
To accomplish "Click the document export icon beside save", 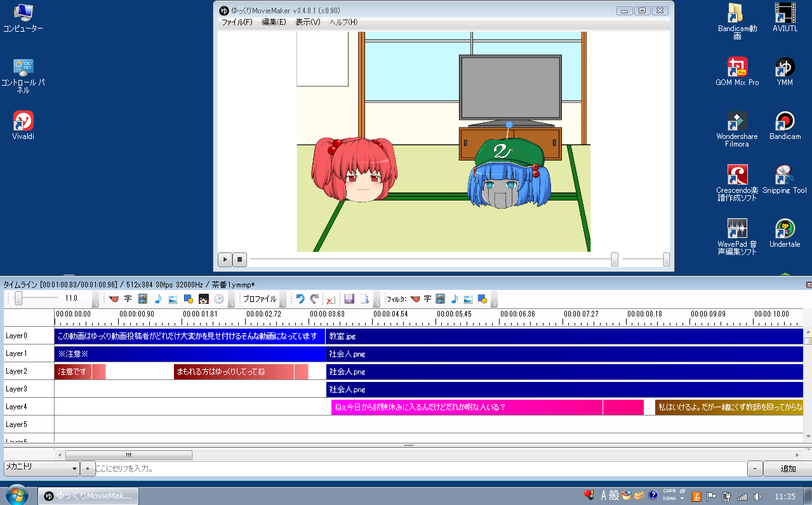I will (364, 298).
